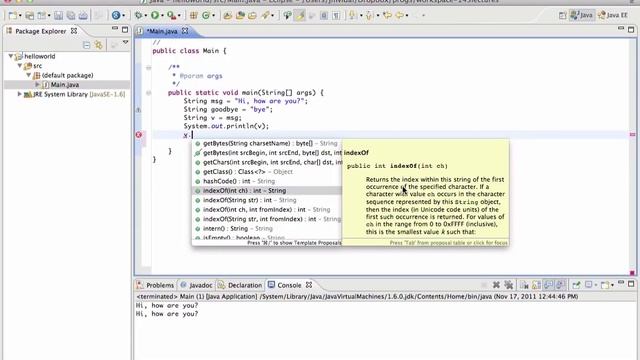Expand the Main.java tree node

click(38, 84)
